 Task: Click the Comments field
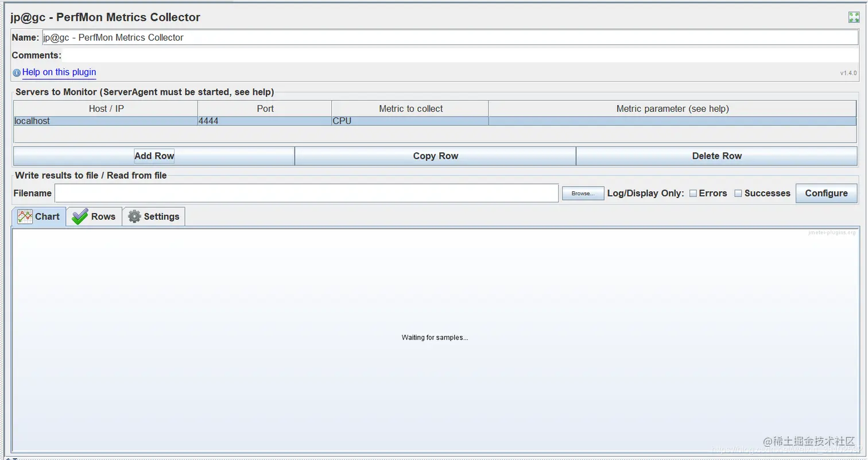[x=460, y=55]
